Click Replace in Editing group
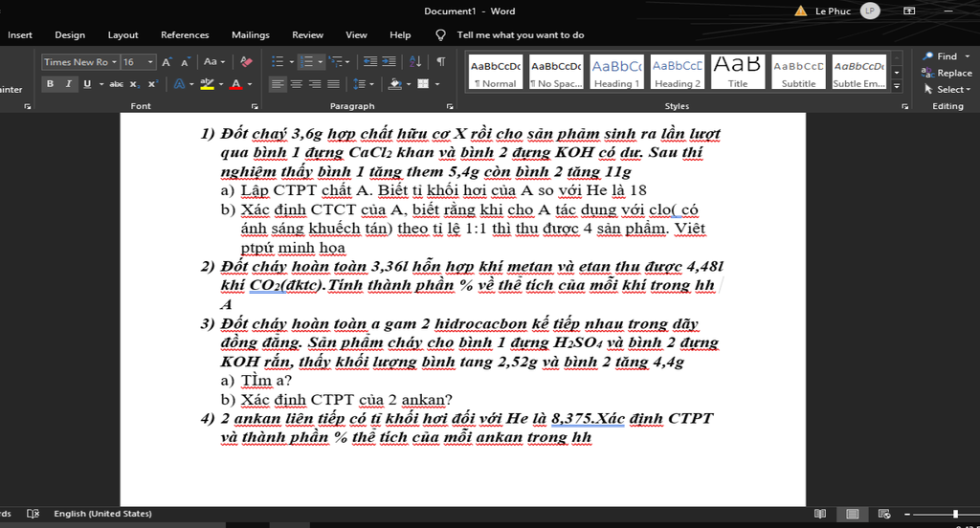Viewport: 980px width, 528px height. (947, 73)
